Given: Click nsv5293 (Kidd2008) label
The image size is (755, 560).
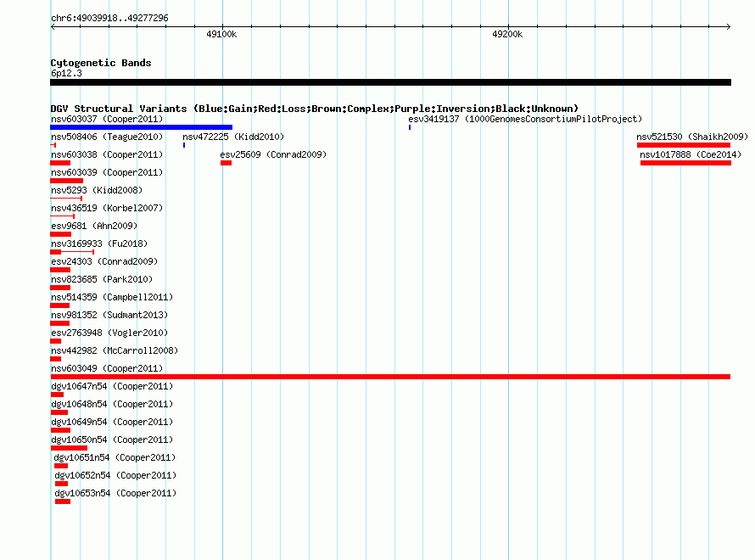Looking at the screenshot, I should (x=97, y=190).
